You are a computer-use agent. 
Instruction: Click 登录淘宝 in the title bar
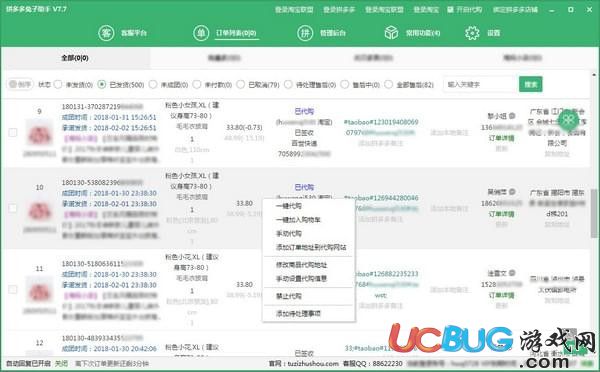(426, 10)
